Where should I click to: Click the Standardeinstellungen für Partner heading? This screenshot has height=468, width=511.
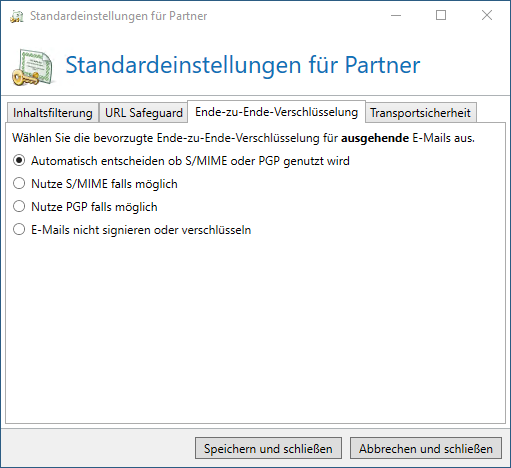tap(243, 65)
